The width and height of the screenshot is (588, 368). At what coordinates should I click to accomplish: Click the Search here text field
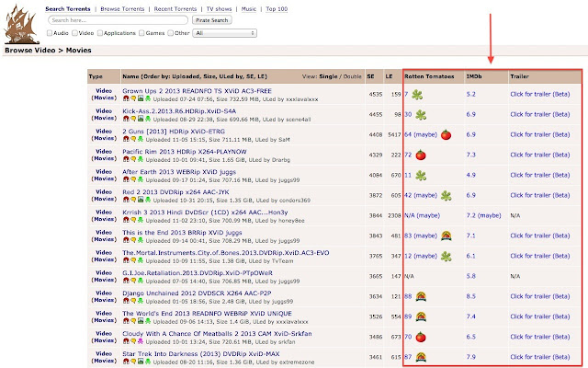pos(118,20)
